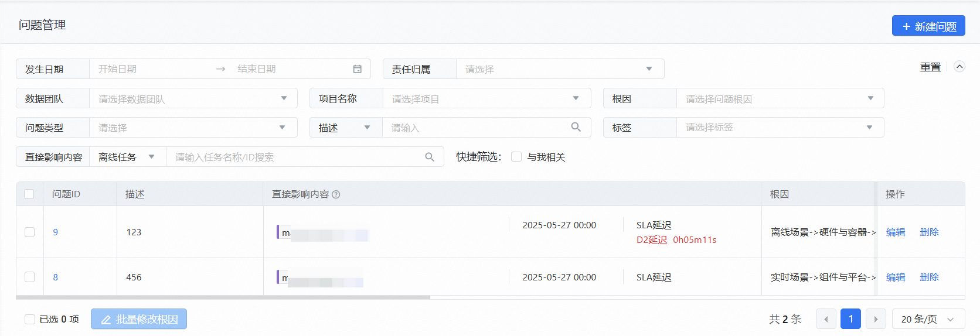The image size is (980, 336).
Task: Click 新建问题 button
Action: tap(928, 26)
